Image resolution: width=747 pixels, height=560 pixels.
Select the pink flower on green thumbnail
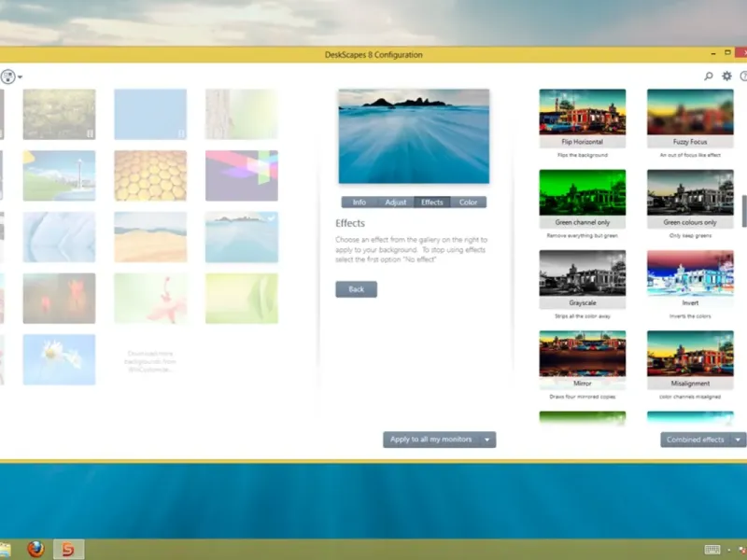[x=150, y=299]
